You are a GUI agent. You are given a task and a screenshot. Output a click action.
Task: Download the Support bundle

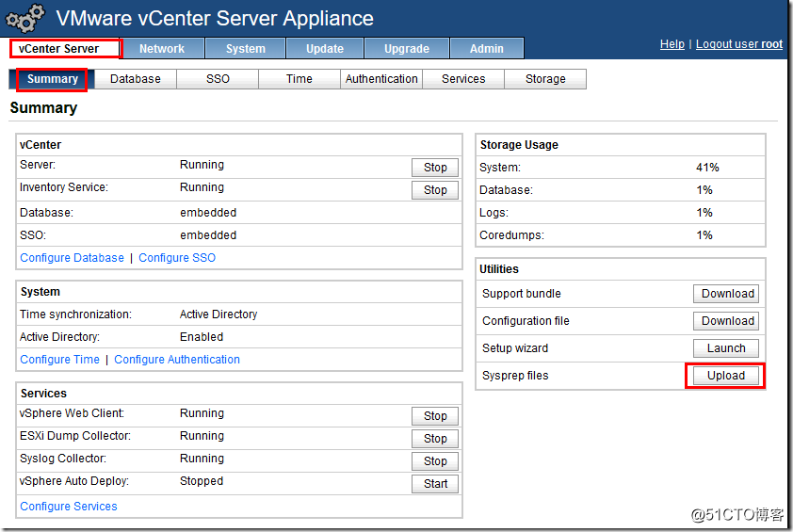pyautogui.click(x=726, y=294)
